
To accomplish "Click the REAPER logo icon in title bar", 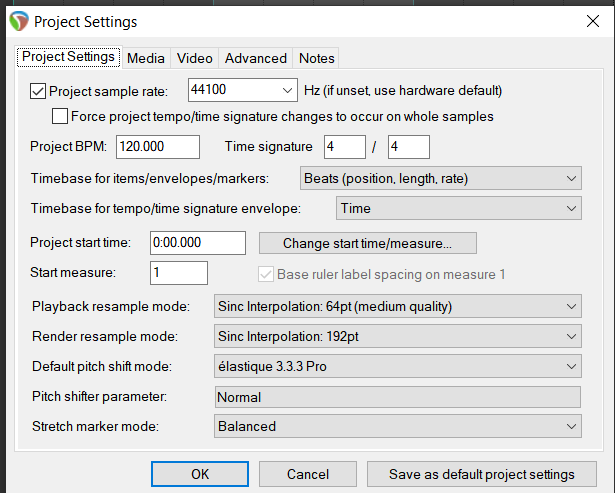I will (17, 21).
